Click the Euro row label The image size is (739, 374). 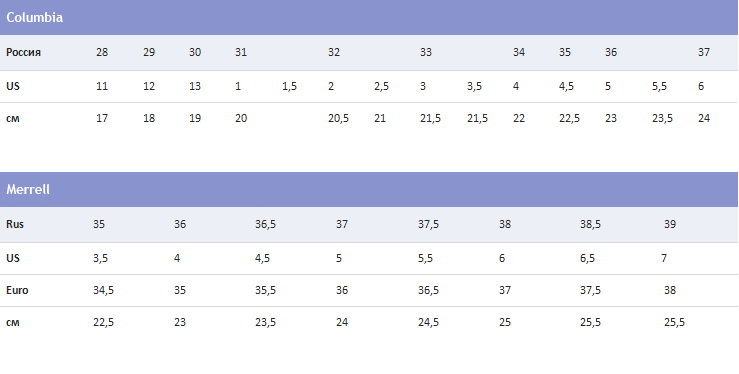click(17, 291)
